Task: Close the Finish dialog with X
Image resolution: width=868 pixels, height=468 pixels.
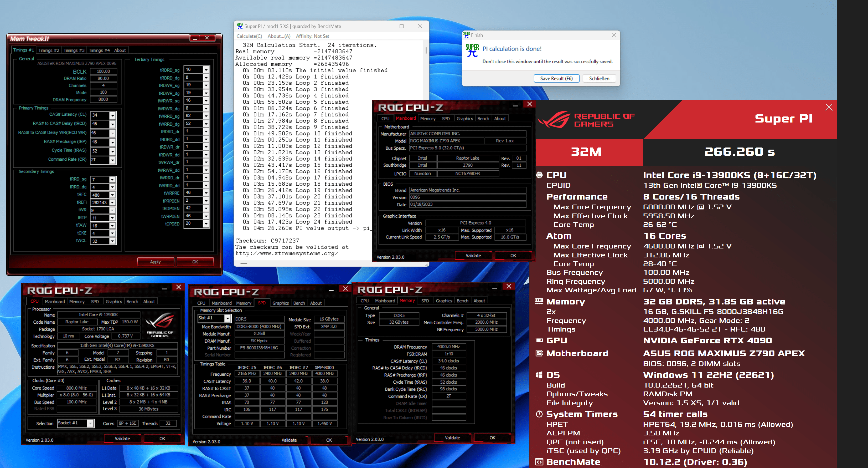Action: click(614, 35)
